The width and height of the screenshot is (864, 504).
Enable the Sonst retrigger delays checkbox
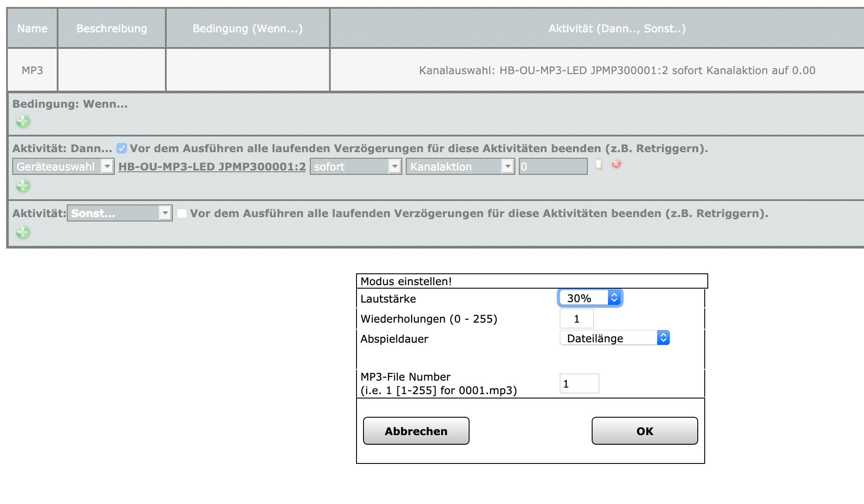coord(182,213)
